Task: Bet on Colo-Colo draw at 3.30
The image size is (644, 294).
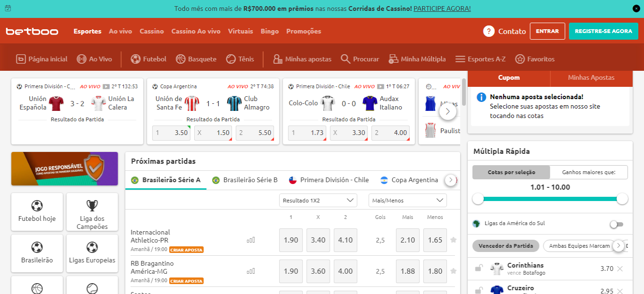Action: pos(349,133)
